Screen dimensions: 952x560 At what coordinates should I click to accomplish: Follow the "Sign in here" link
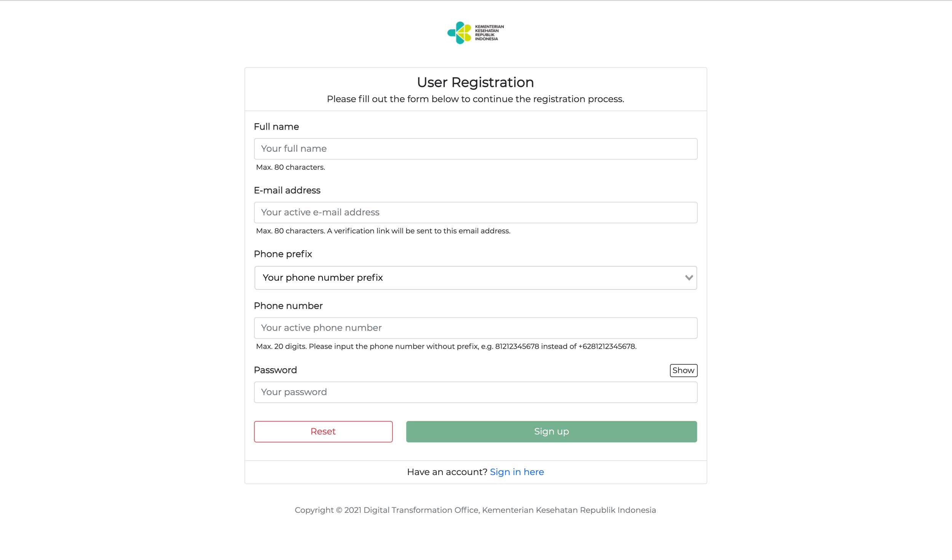click(x=517, y=472)
